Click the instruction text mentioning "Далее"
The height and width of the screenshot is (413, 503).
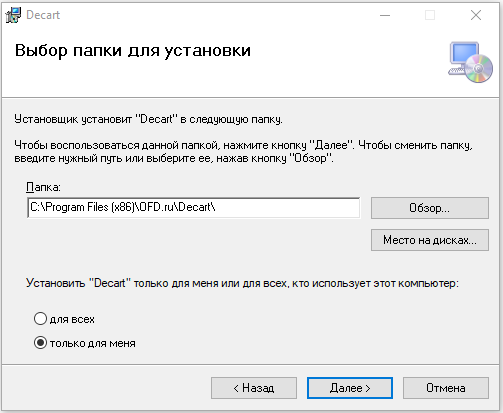point(243,152)
